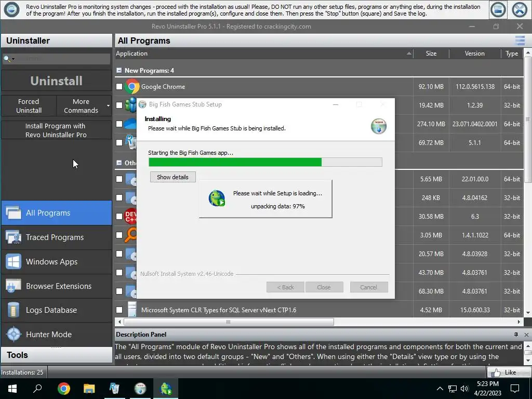Click Install Program with Revo Uninstaller Pro
This screenshot has width=532, height=399.
56,130
